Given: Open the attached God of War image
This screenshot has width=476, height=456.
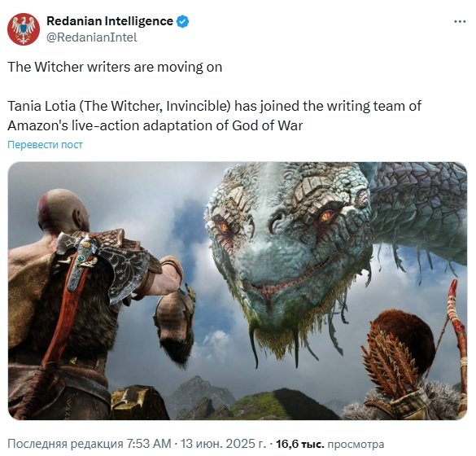Looking at the screenshot, I should (x=237, y=291).
